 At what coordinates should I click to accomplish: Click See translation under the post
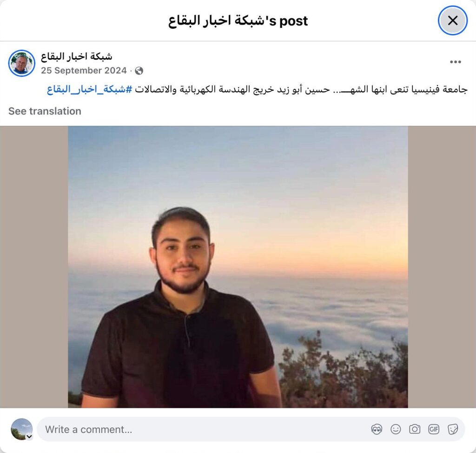pyautogui.click(x=45, y=111)
